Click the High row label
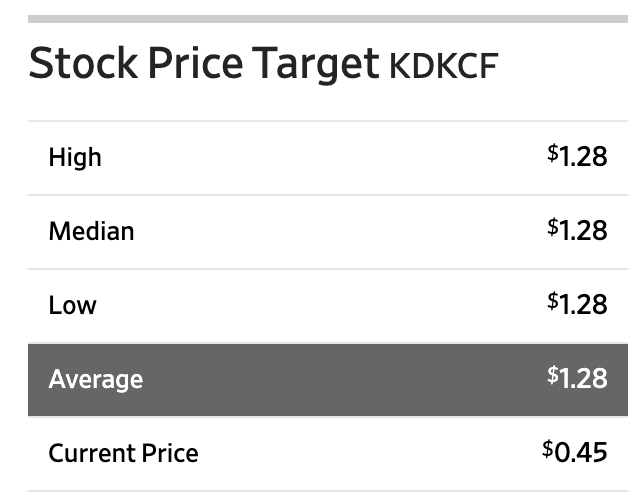The image size is (642, 498). [x=75, y=158]
